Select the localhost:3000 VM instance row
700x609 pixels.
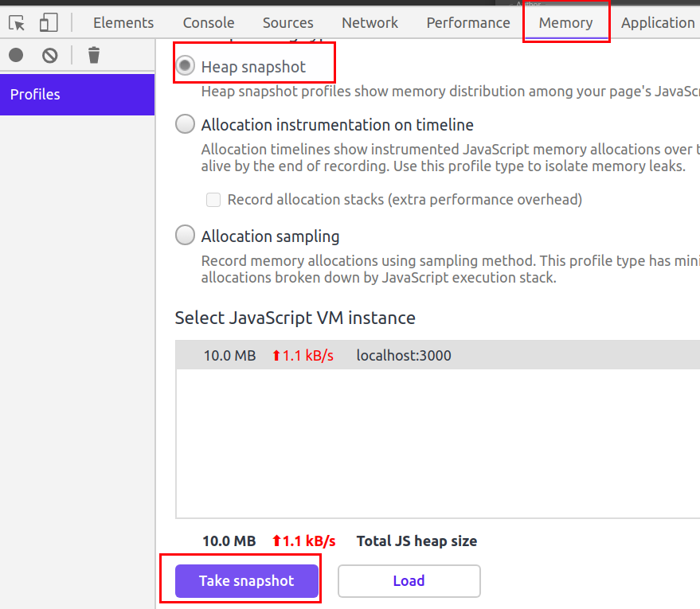[x=437, y=355]
